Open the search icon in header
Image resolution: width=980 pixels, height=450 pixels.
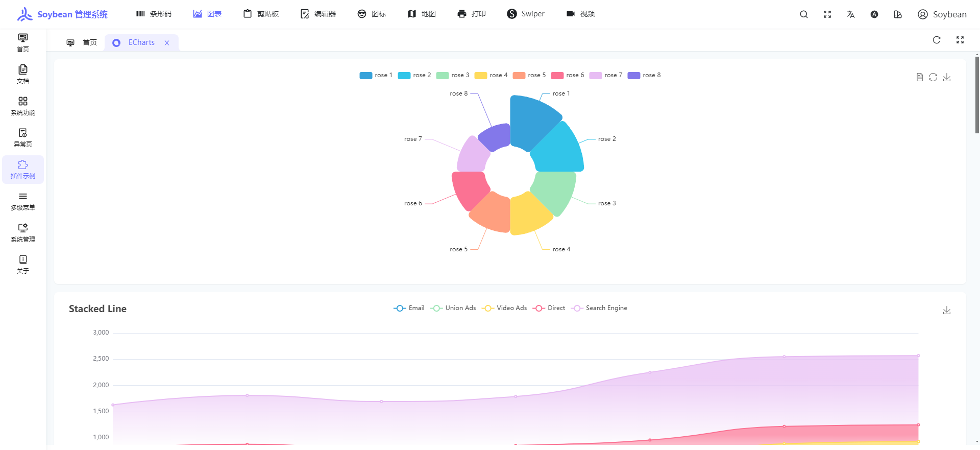pyautogui.click(x=803, y=14)
